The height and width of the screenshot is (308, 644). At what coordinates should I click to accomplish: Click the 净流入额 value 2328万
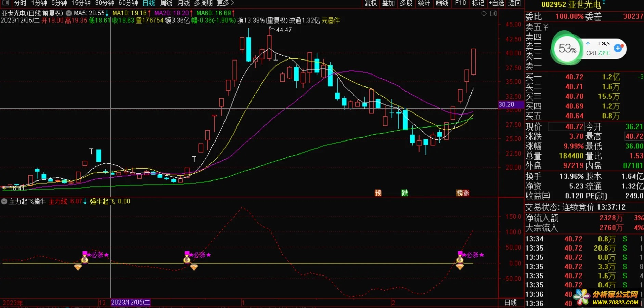(611, 218)
